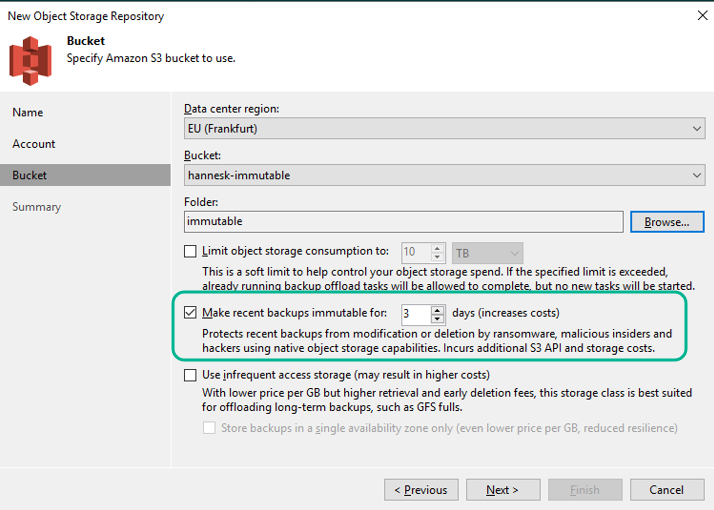Click the 'Data center region:' label

point(231,109)
